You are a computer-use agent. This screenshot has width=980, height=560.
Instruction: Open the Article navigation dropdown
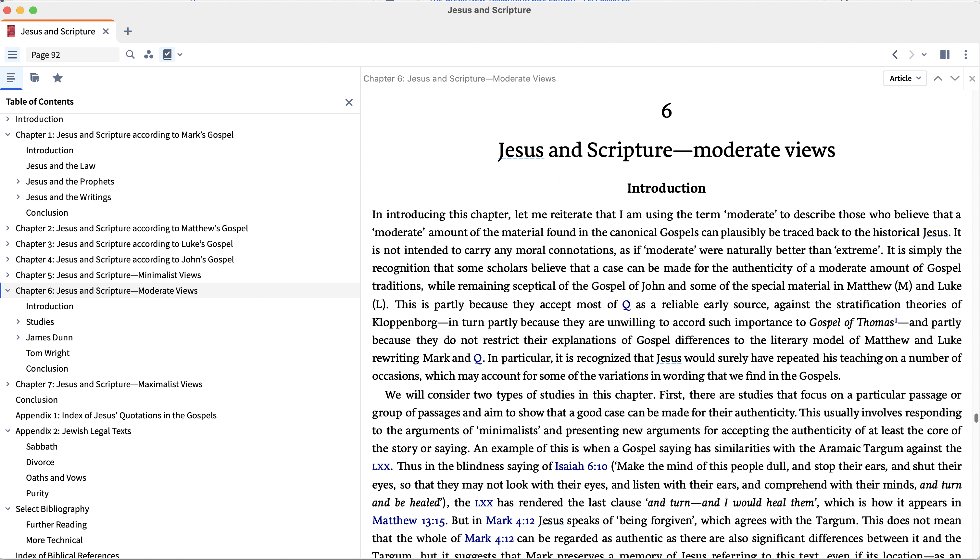pos(905,79)
